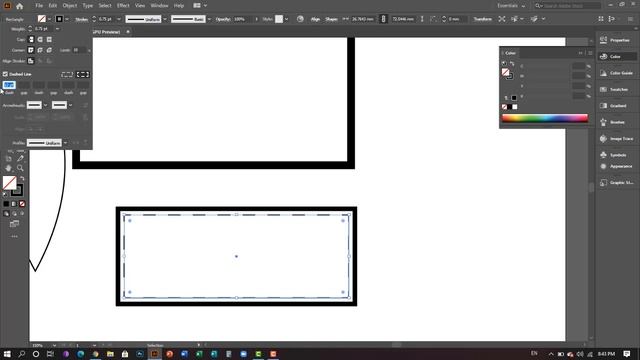This screenshot has width=640, height=360.
Task: Open the end arrowhead dropdown
Action: point(70,105)
